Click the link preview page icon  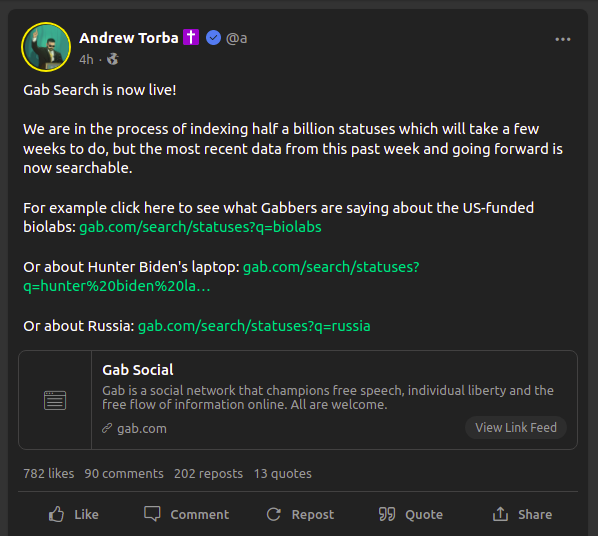[55, 400]
